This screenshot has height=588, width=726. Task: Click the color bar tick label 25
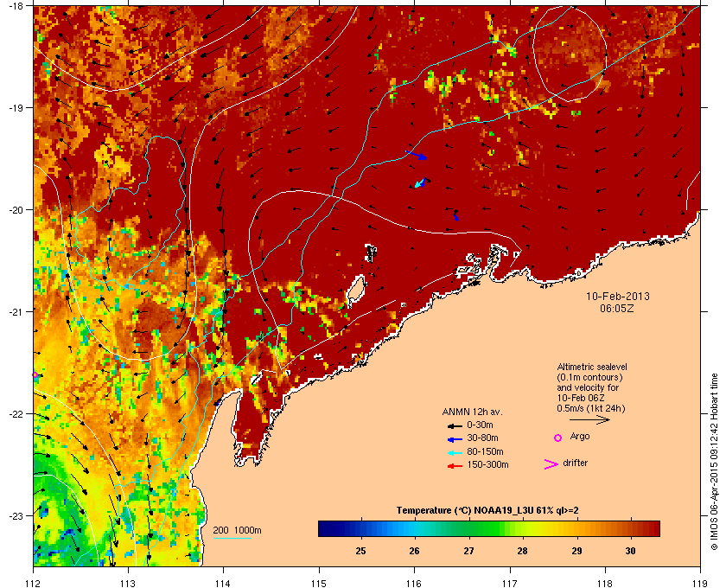pyautogui.click(x=360, y=551)
